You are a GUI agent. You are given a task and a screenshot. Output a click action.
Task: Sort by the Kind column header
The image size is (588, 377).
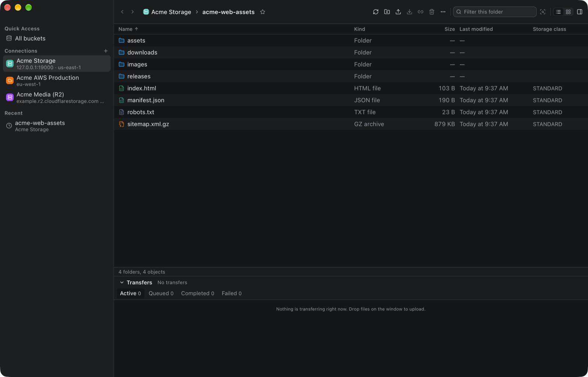[359, 29]
